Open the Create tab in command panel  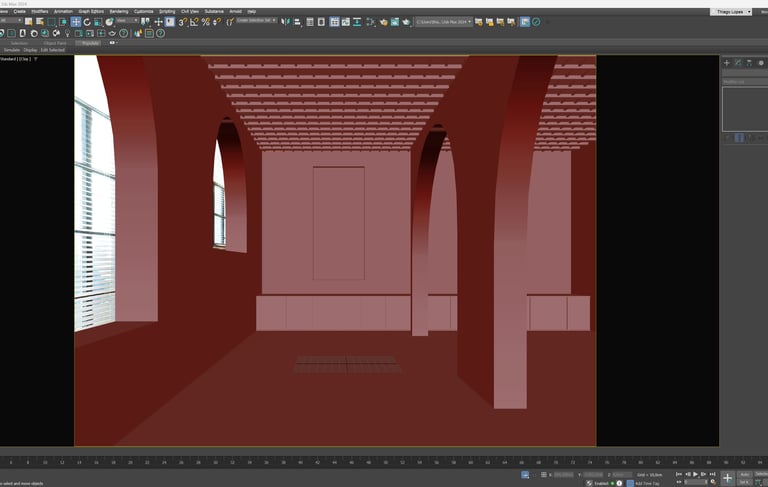727,63
